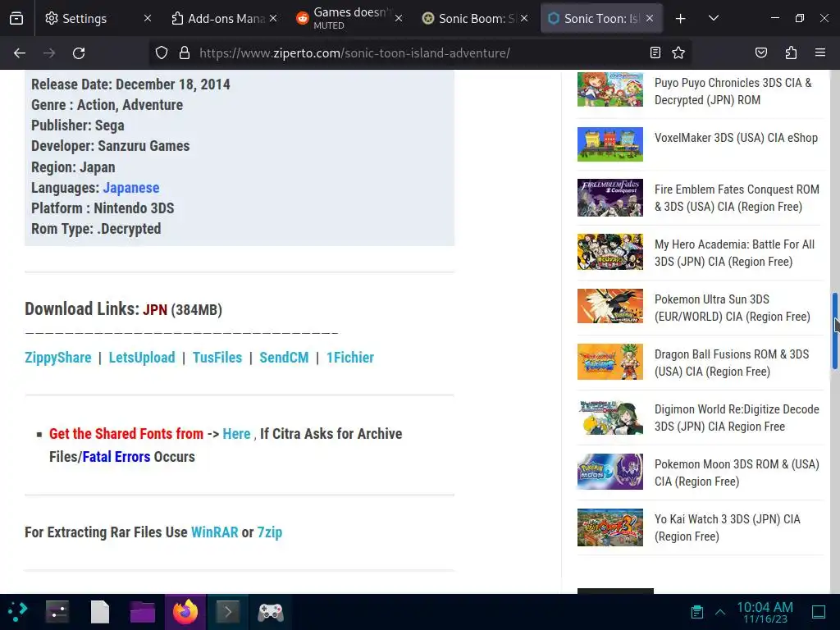Show site security padlock info
Viewport: 840px width, 630px height.
click(185, 53)
